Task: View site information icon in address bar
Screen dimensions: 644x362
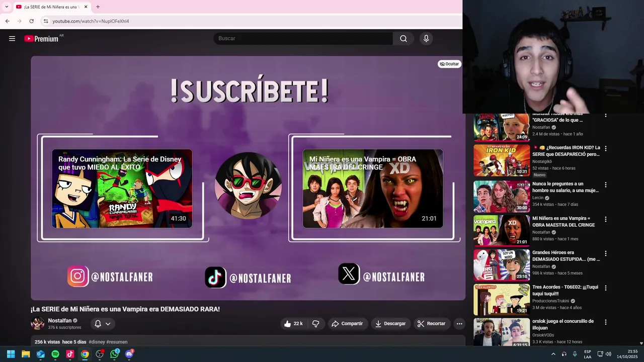Action: point(46,21)
